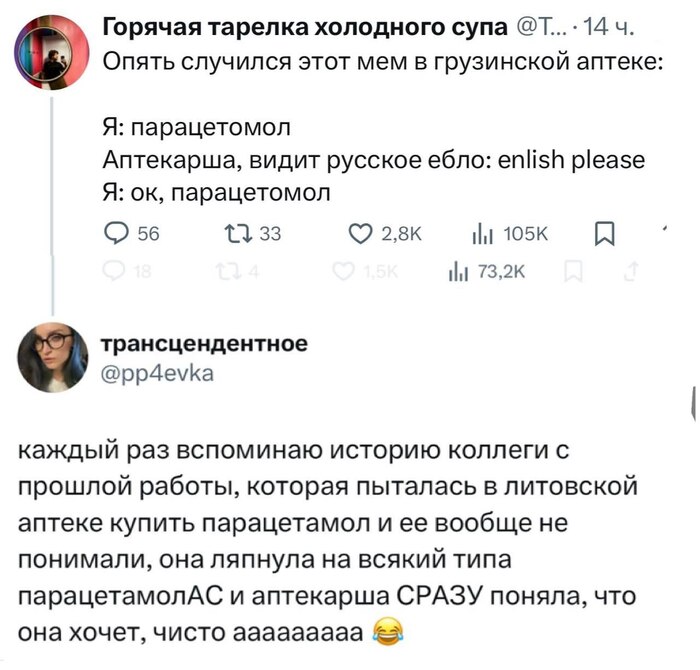The height and width of the screenshot is (670, 700).
Task: Like the post with 2,8K likes
Action: (x=358, y=234)
